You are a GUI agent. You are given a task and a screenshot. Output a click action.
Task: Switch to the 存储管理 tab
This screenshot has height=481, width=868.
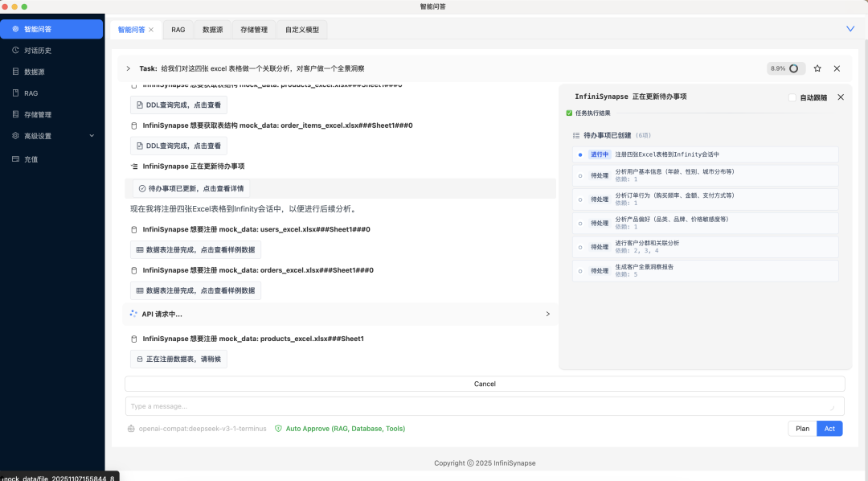point(254,30)
